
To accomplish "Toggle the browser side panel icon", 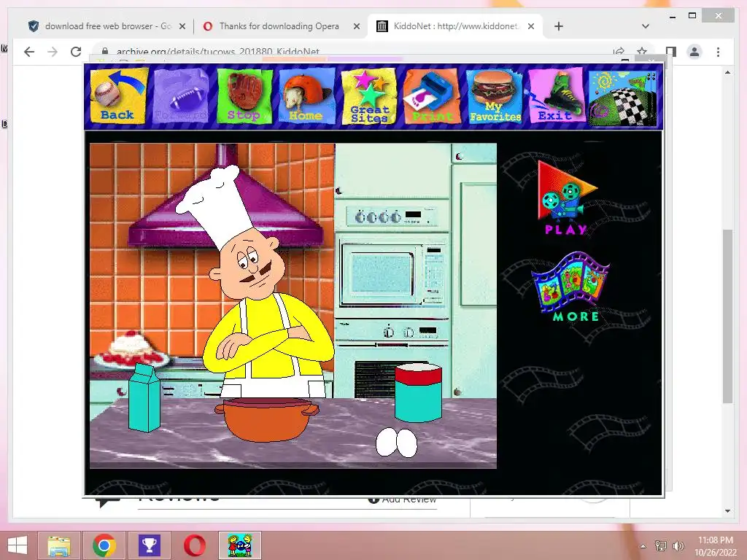I will [671, 52].
